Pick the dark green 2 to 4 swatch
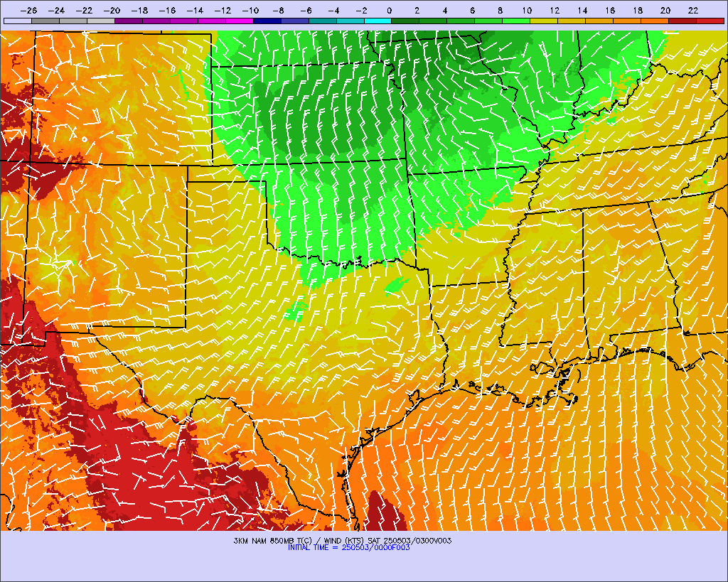The width and height of the screenshot is (728, 582). click(x=433, y=21)
